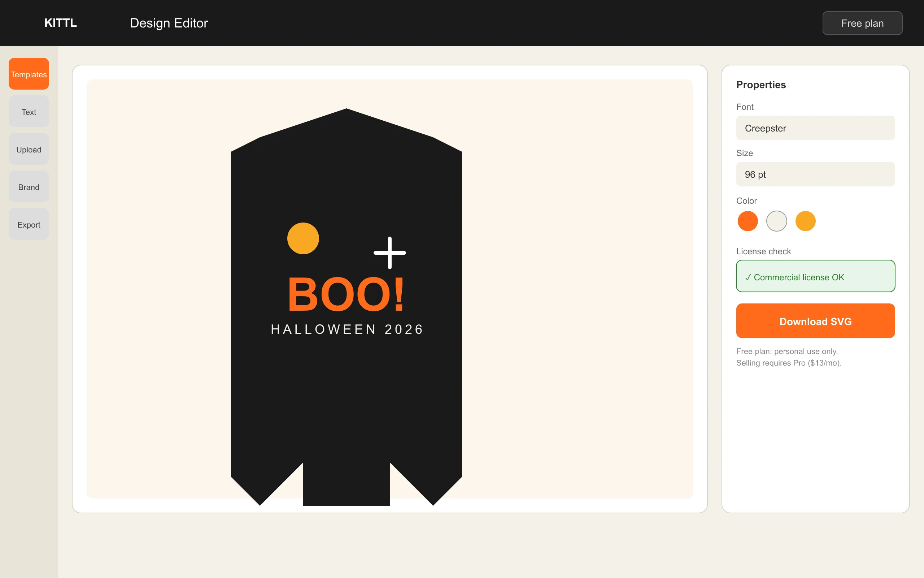
Task: Open the Export sidebar tab
Action: [29, 224]
